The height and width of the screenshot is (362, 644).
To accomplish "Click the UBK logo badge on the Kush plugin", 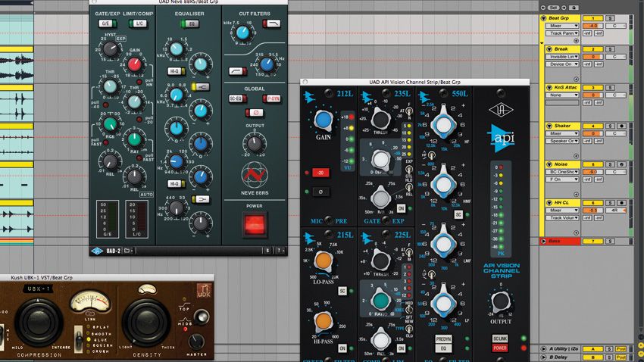I will click(x=204, y=291).
